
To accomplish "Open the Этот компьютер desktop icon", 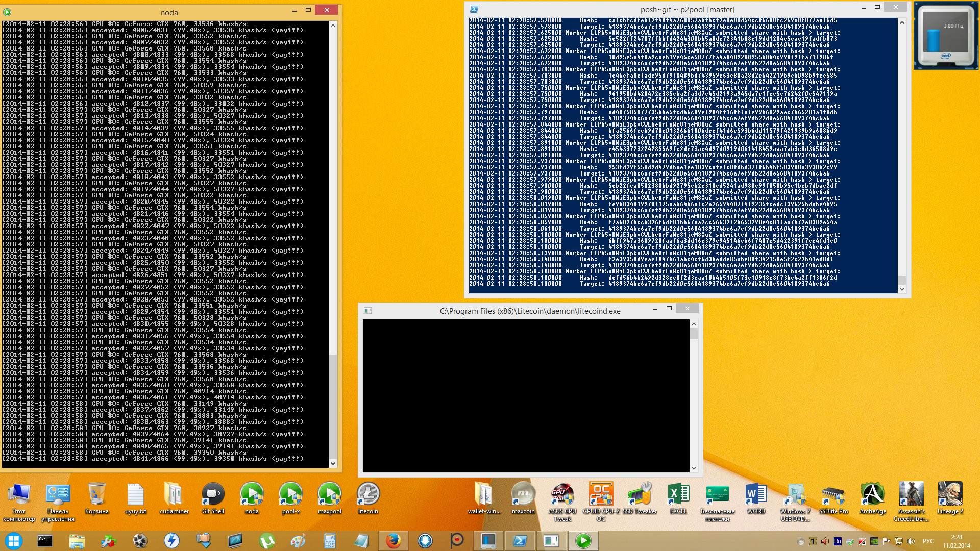I will point(19,502).
